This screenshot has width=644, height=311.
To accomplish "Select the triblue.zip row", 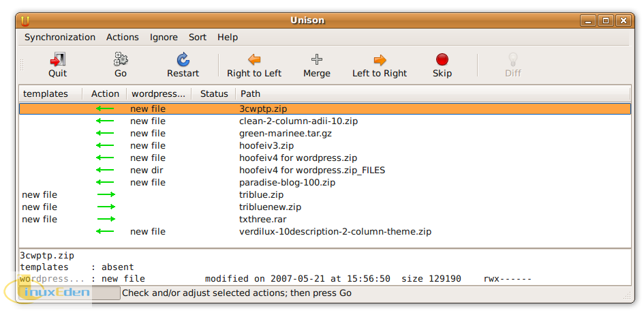I will 261,195.
